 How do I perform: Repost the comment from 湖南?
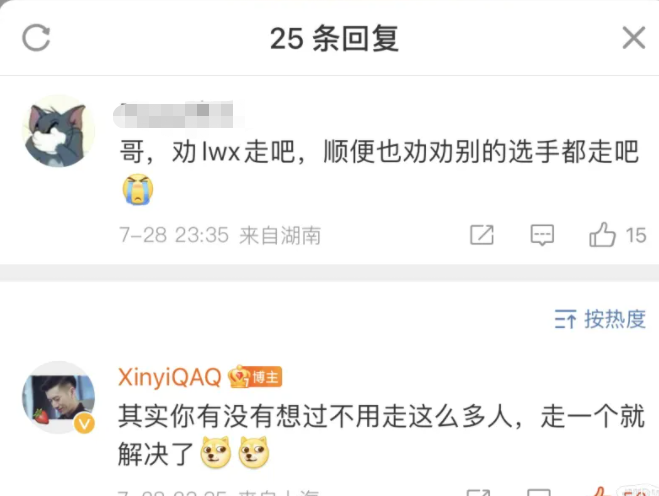(482, 235)
